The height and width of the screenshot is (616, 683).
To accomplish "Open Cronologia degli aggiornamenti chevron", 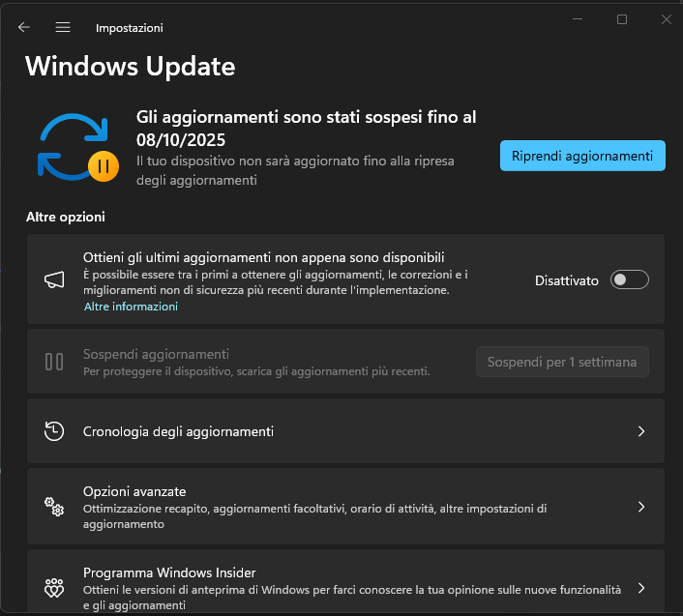I will (x=641, y=431).
